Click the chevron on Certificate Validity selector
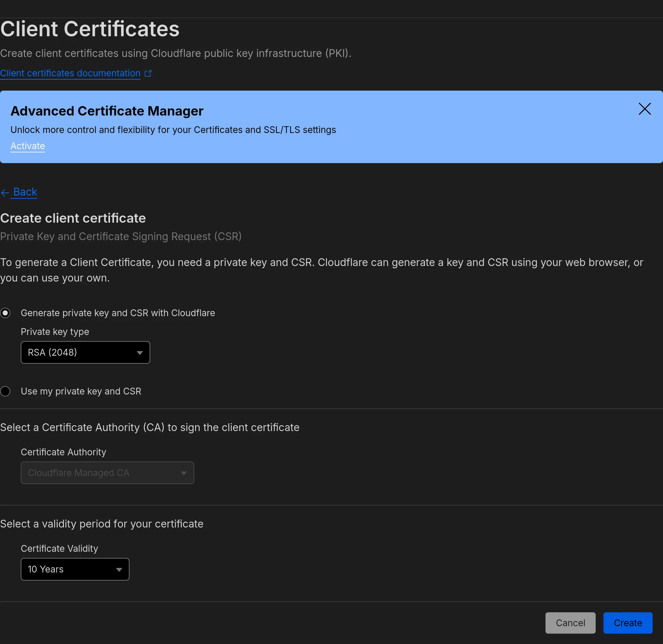Viewport: 663px width, 644px height. point(119,569)
